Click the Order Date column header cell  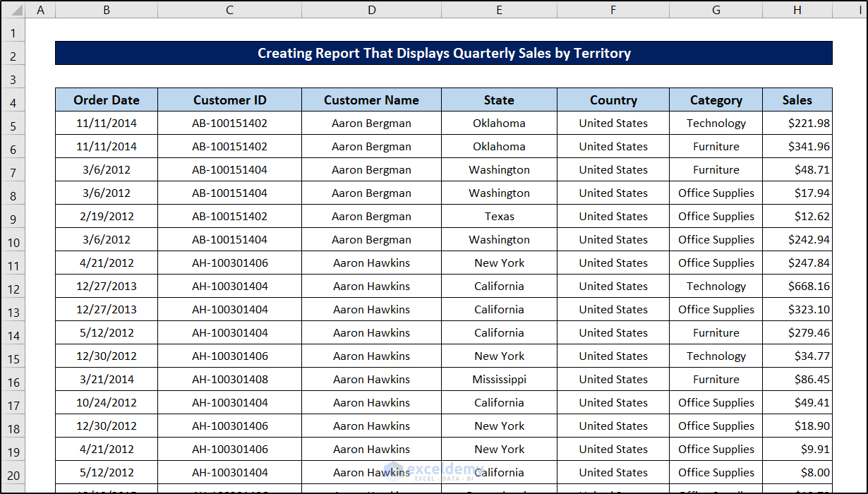pos(106,100)
